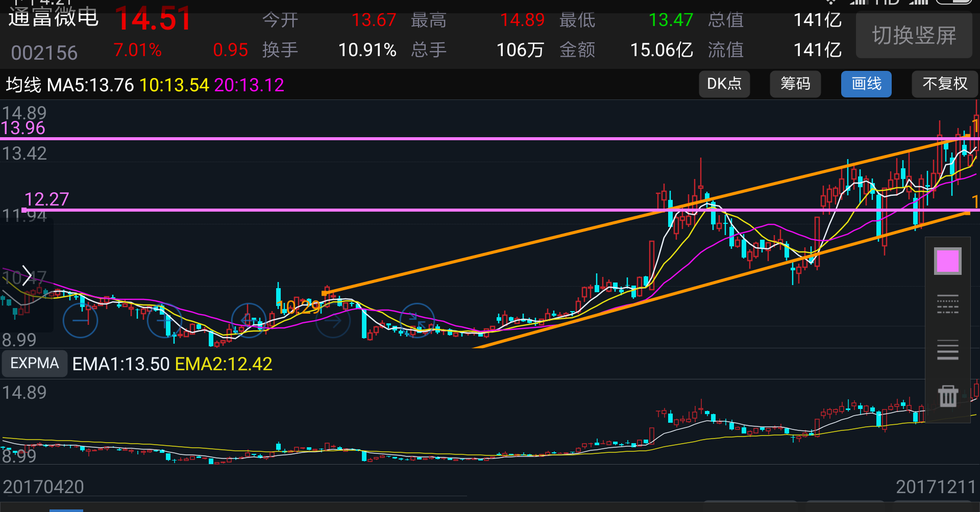Tap the 最高 value 14.89

click(x=522, y=20)
